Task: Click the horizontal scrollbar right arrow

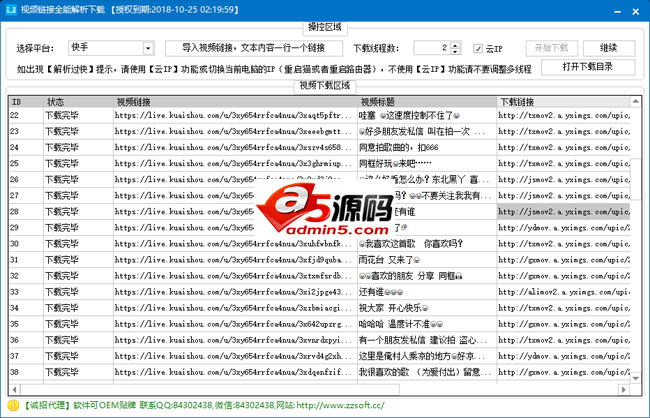Action: [623, 389]
